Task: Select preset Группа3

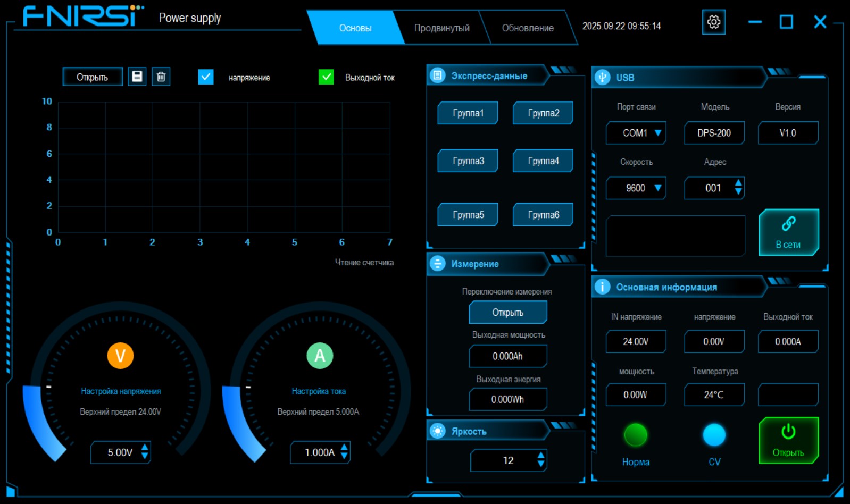Action: click(x=468, y=161)
